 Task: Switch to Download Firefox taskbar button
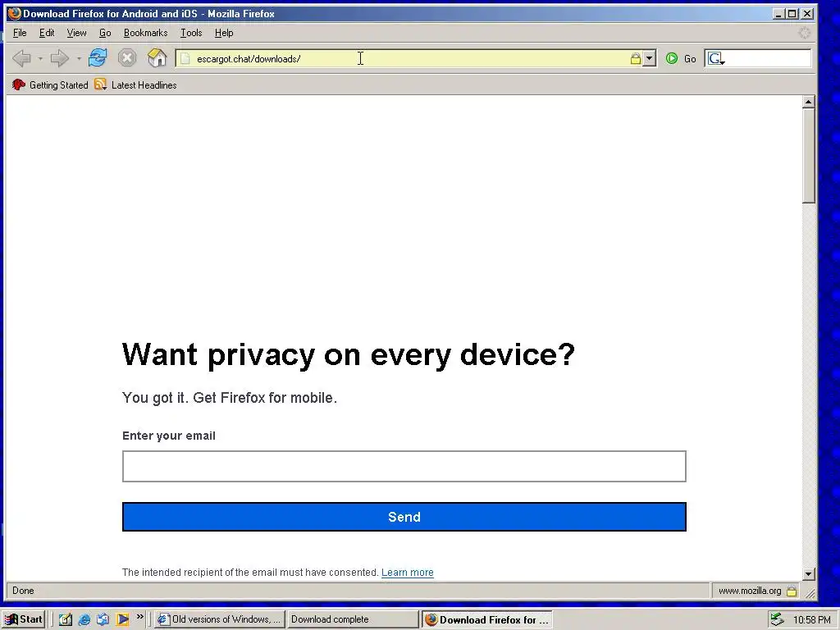[486, 619]
